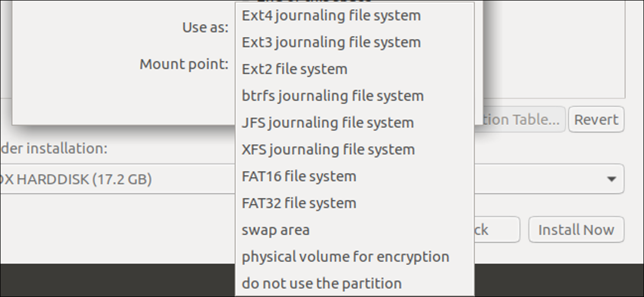Open the New Partition Table button

pos(520,120)
